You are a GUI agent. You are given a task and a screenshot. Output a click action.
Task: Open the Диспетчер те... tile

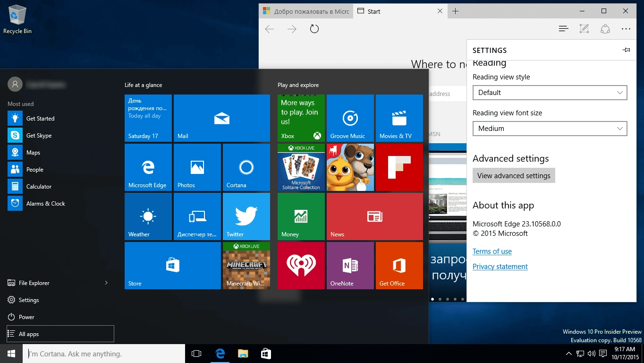point(197,216)
